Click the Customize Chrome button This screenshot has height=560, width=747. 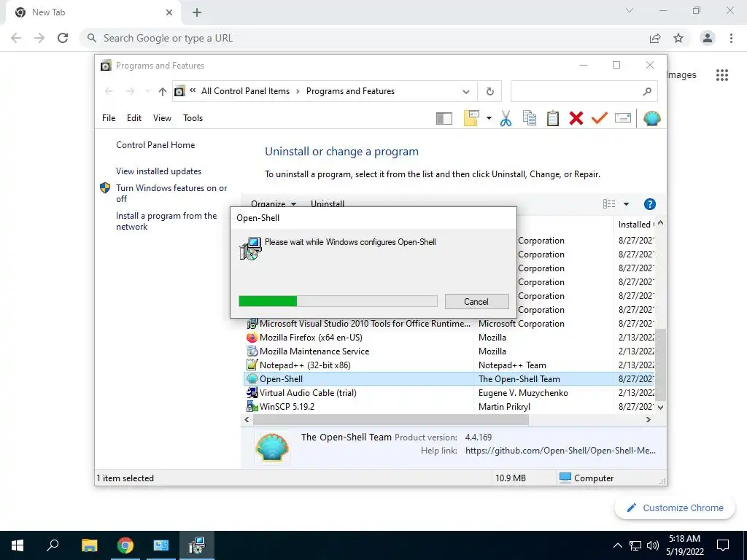pyautogui.click(x=675, y=508)
